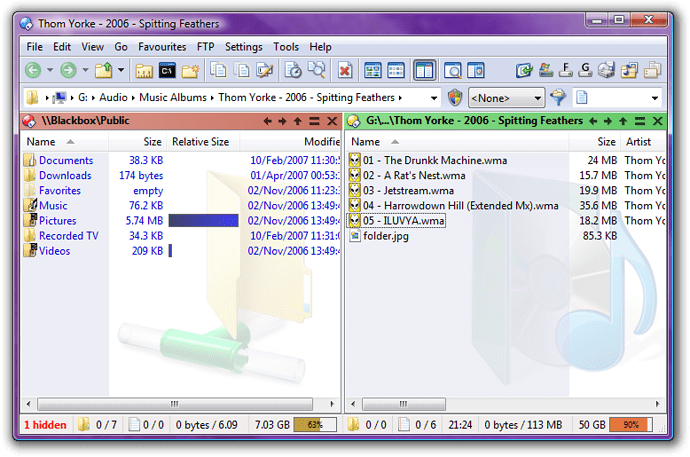Image resolution: width=690 pixels, height=457 pixels.
Task: Open the Back history dropdown arrow
Action: [50, 70]
